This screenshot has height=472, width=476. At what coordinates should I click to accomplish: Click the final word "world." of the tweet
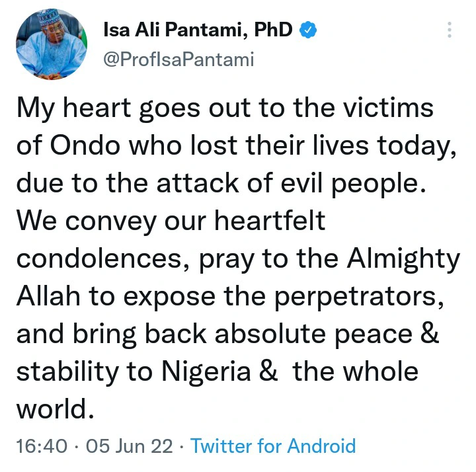click(52, 409)
